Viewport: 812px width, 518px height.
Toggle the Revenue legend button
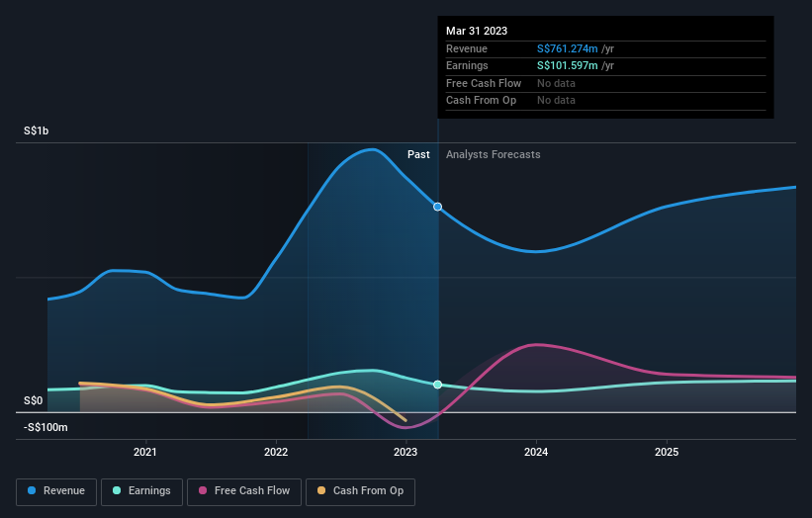(56, 491)
